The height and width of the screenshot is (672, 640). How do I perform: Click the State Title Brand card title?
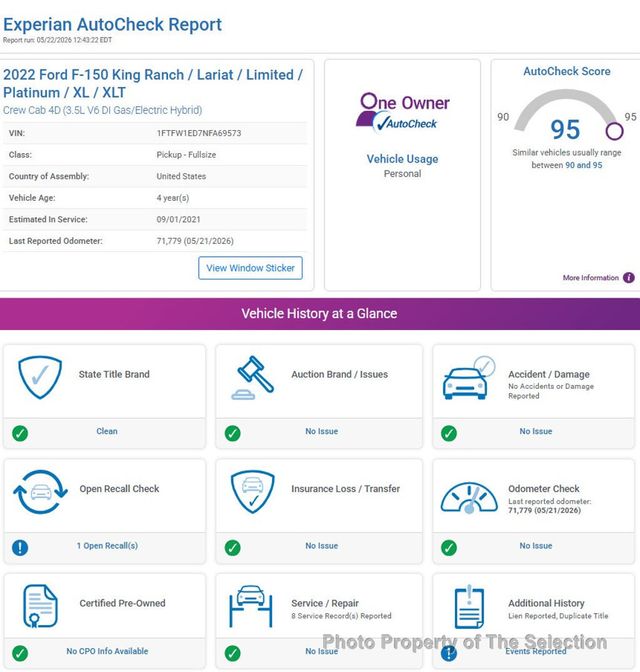pyautogui.click(x=114, y=374)
